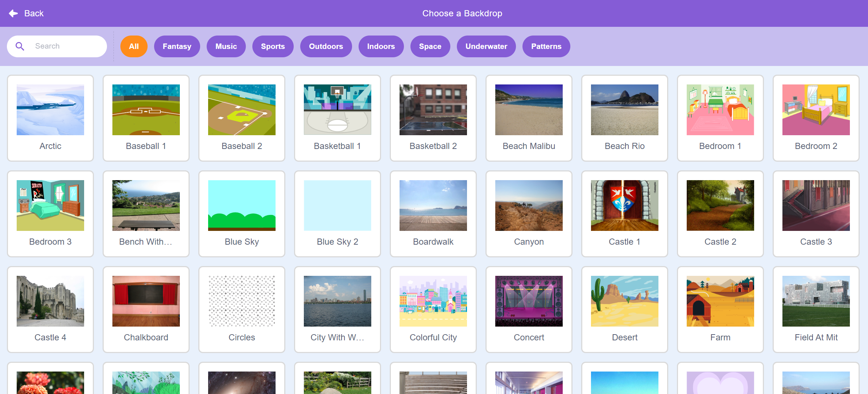Filter backdrops by Fantasy
The width and height of the screenshot is (868, 394).
pos(177,46)
